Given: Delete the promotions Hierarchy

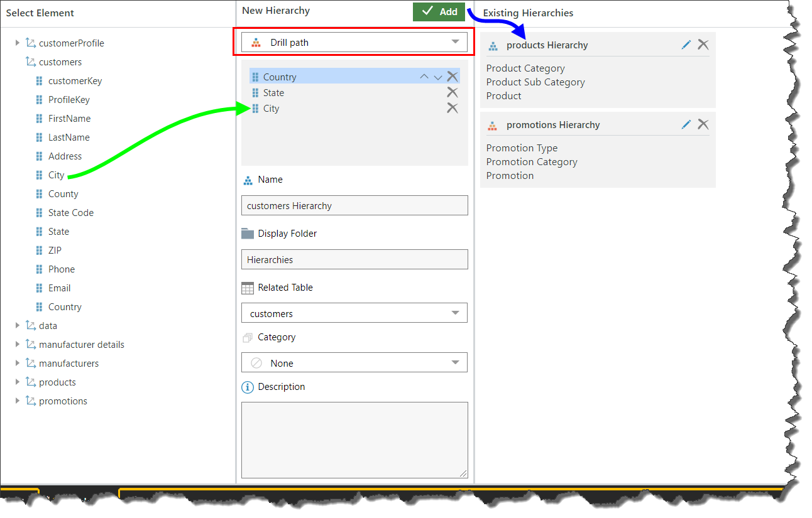Looking at the screenshot, I should tap(703, 124).
